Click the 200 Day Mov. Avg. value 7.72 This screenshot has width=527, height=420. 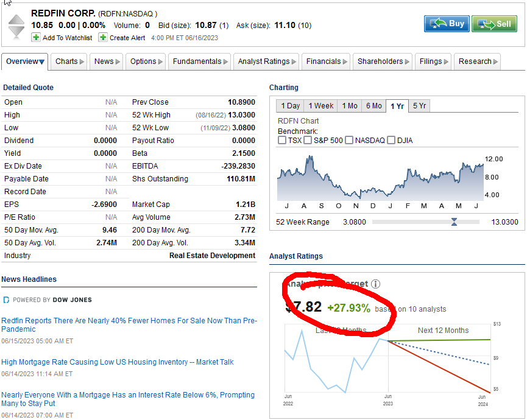tap(248, 230)
